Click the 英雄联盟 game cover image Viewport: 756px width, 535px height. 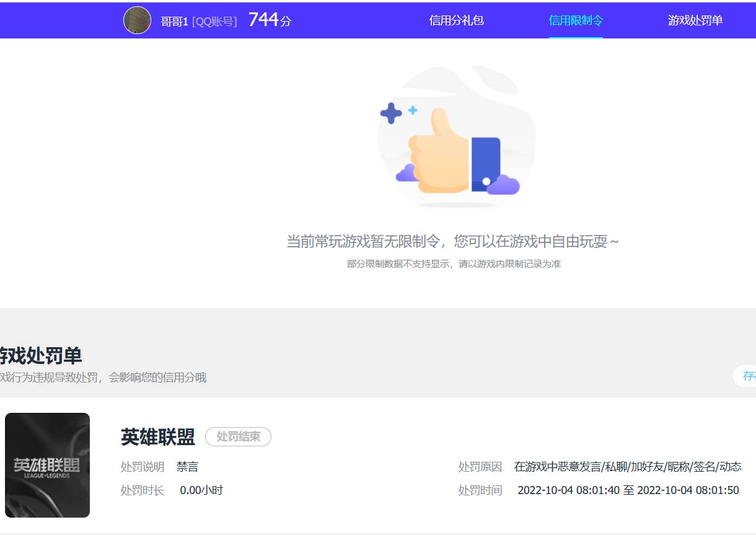point(47,464)
